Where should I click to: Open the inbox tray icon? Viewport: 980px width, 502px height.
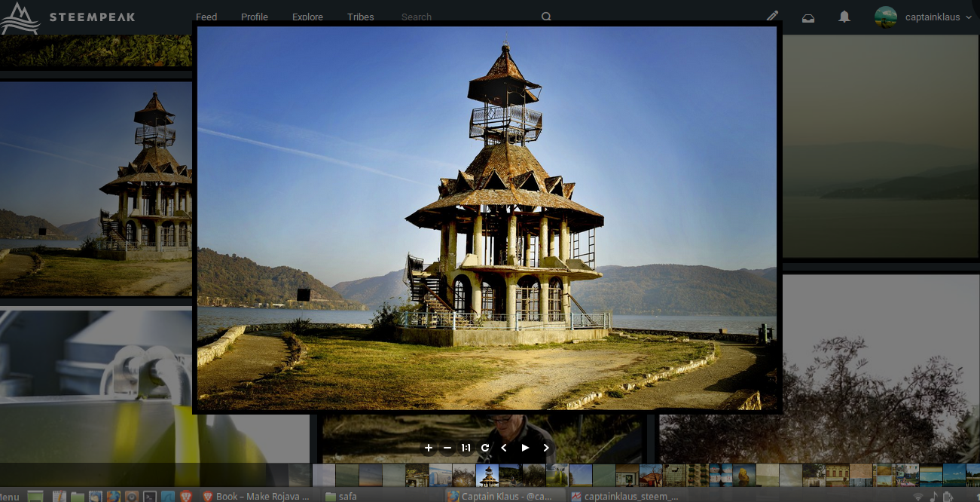[808, 17]
